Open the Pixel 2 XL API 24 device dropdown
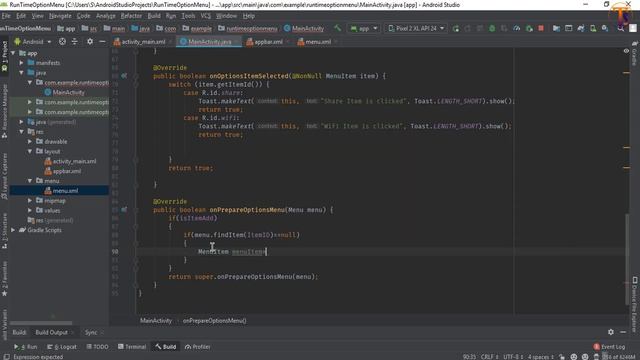The image size is (640, 360). [416, 28]
